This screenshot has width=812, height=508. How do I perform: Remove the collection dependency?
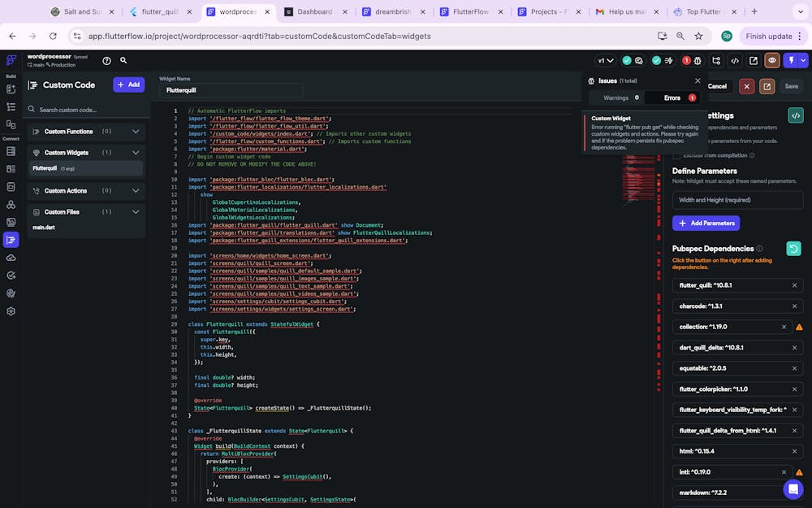coord(784,327)
